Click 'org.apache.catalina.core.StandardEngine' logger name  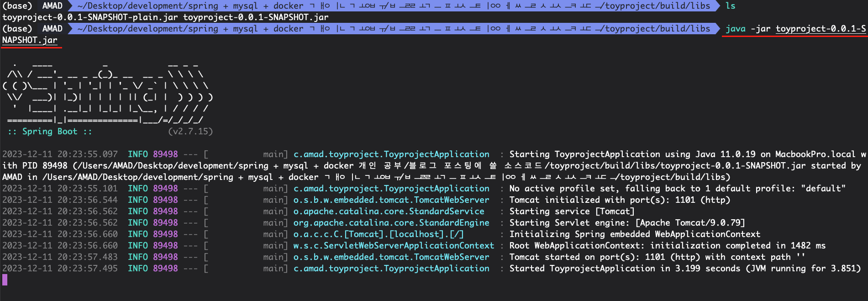(391, 223)
